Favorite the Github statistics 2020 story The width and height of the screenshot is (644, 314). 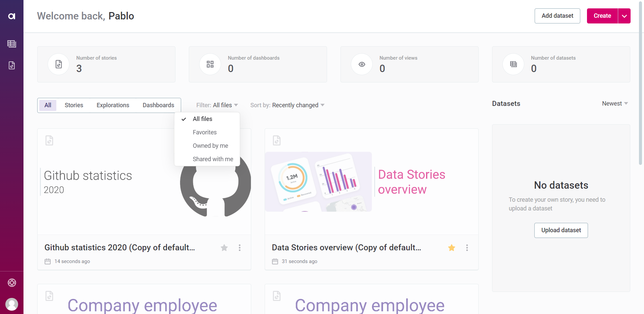224,248
